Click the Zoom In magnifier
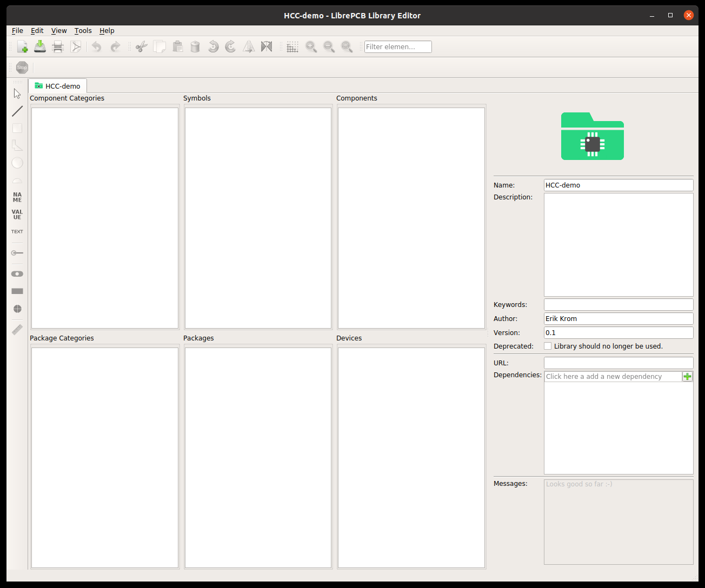The image size is (705, 588). click(x=311, y=47)
